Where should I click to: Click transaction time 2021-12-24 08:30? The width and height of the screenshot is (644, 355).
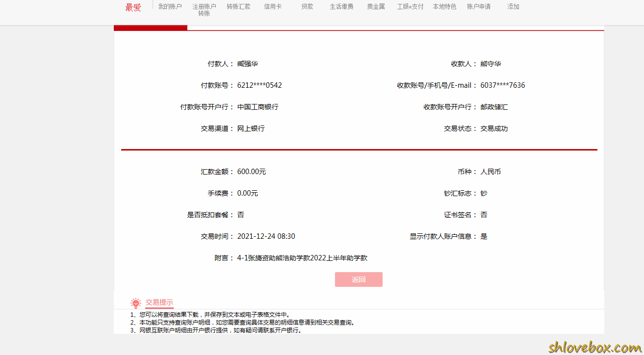(x=266, y=236)
